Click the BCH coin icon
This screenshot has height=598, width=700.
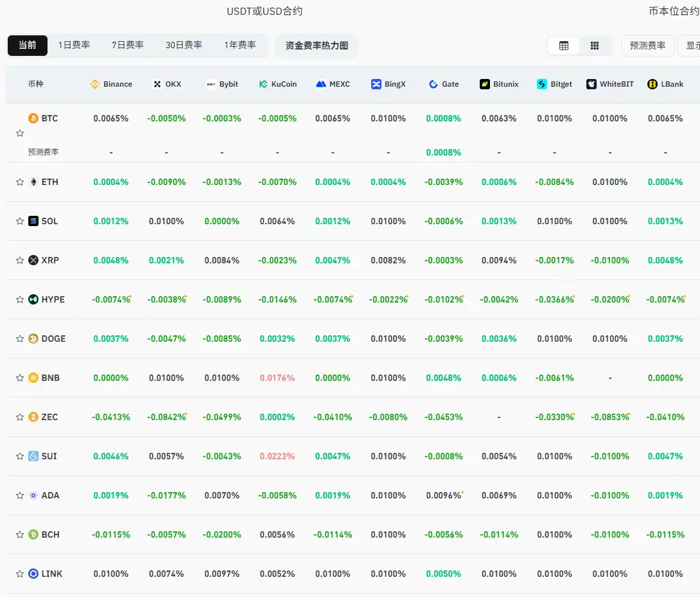point(33,534)
